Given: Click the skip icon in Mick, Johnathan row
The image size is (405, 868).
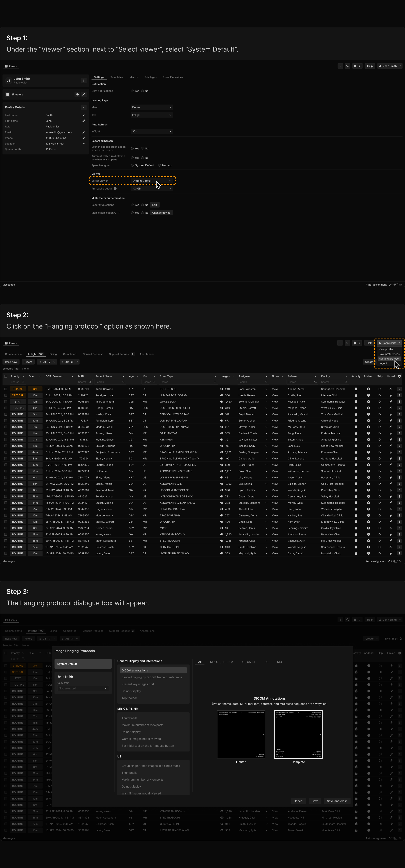Looking at the screenshot, I should pyautogui.click(x=380, y=402).
